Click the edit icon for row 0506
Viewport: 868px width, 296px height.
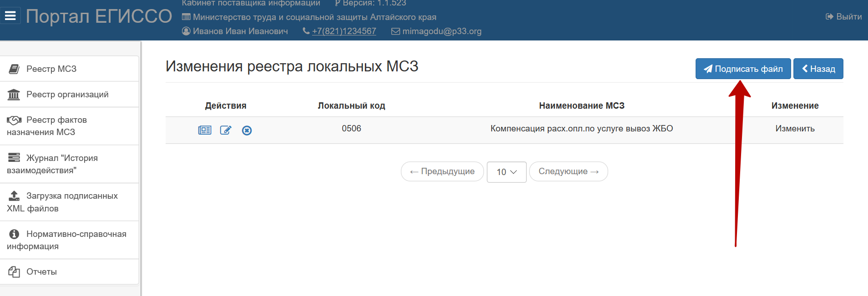(x=226, y=130)
